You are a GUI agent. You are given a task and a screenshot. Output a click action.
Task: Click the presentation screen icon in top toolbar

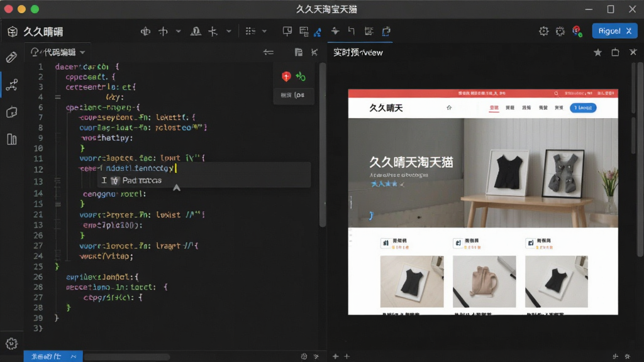click(287, 31)
